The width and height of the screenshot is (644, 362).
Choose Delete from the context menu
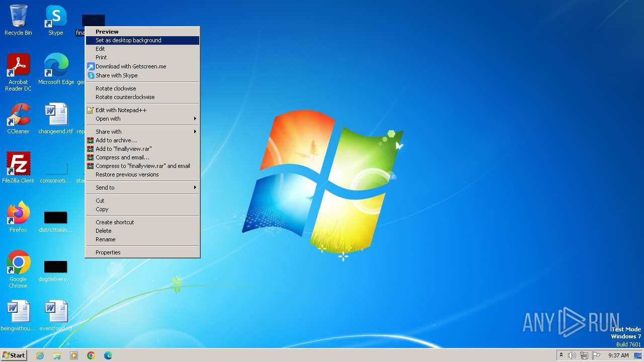click(x=143, y=231)
